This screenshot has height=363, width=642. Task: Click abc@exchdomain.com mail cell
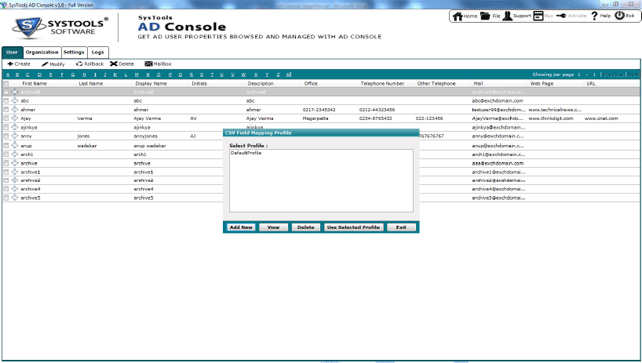pos(497,101)
